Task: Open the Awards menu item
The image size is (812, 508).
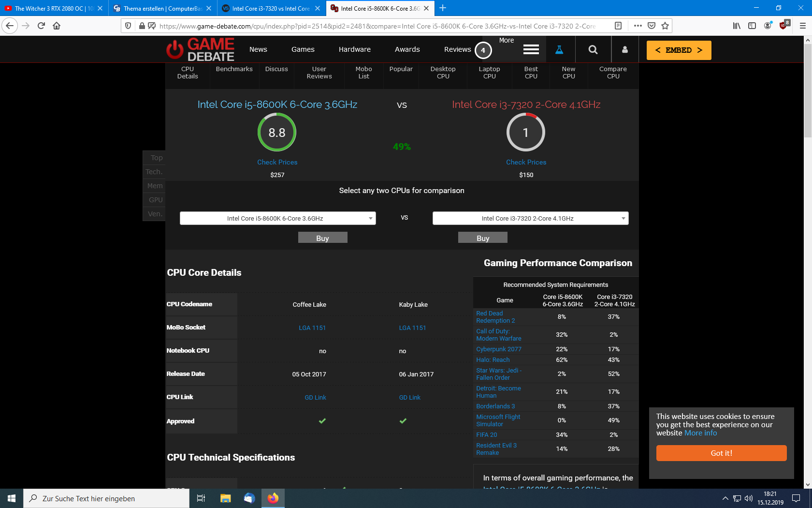Action: [x=407, y=49]
